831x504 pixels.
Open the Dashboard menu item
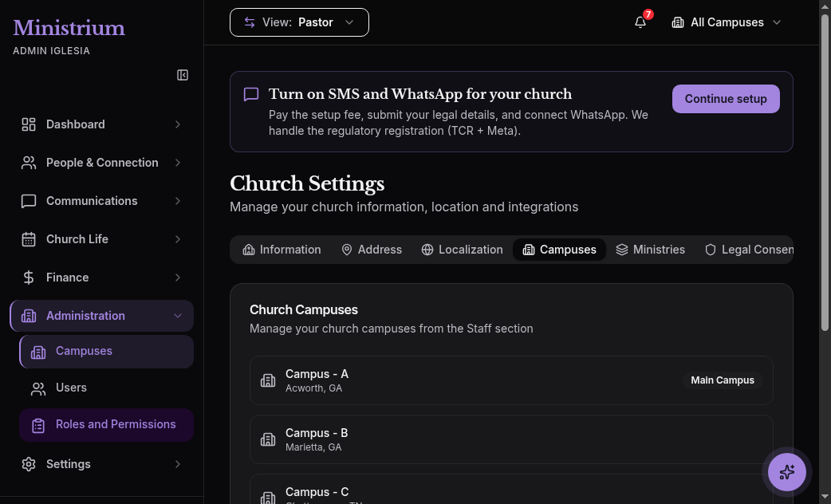click(x=102, y=124)
